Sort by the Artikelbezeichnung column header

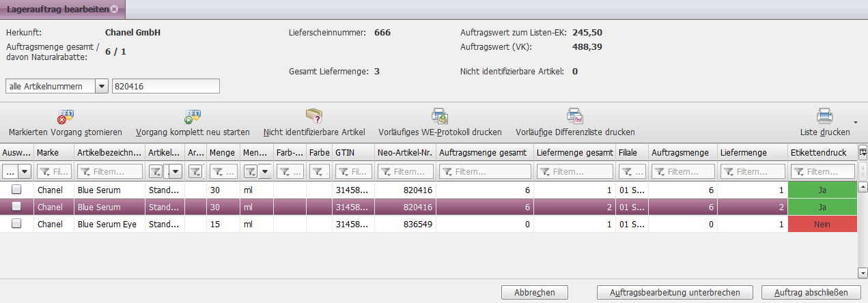pyautogui.click(x=110, y=152)
